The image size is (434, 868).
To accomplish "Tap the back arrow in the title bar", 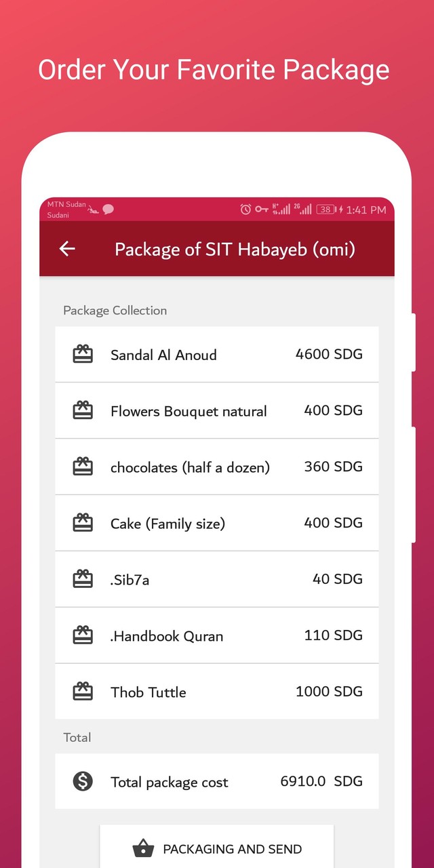I will point(66,249).
